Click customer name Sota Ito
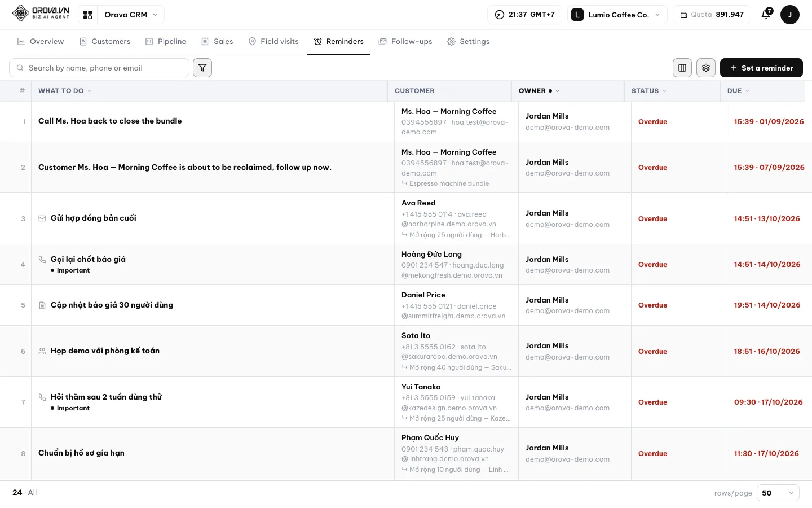The height and width of the screenshot is (508, 812). point(416,336)
